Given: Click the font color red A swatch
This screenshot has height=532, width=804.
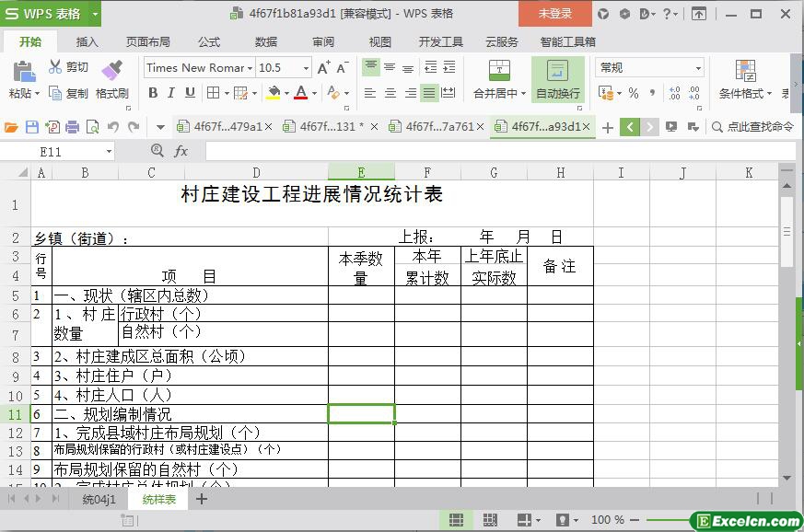Looking at the screenshot, I should (x=300, y=93).
